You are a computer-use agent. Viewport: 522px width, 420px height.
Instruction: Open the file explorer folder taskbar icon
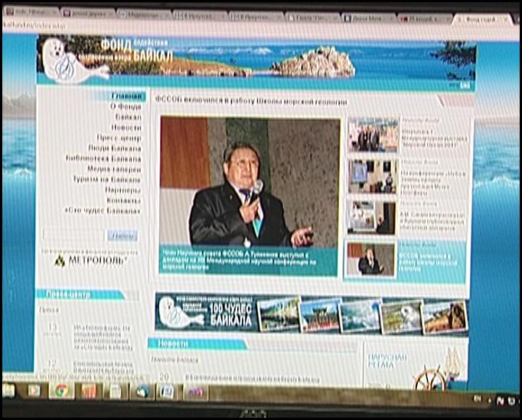tap(8, 390)
